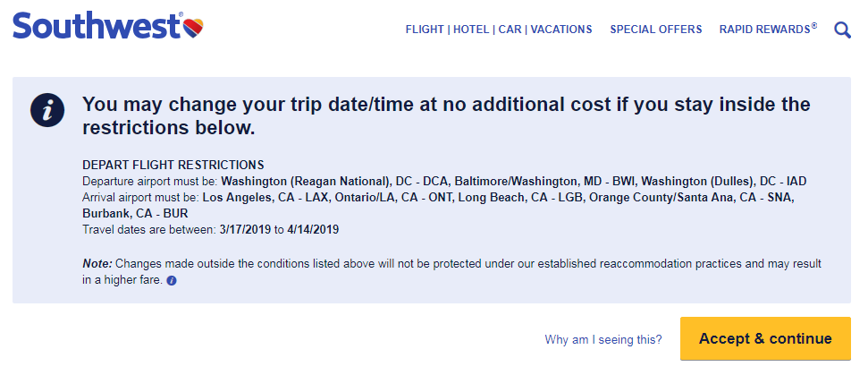This screenshot has width=868, height=375.
Task: Click the Accept & continue button
Action: click(x=765, y=338)
